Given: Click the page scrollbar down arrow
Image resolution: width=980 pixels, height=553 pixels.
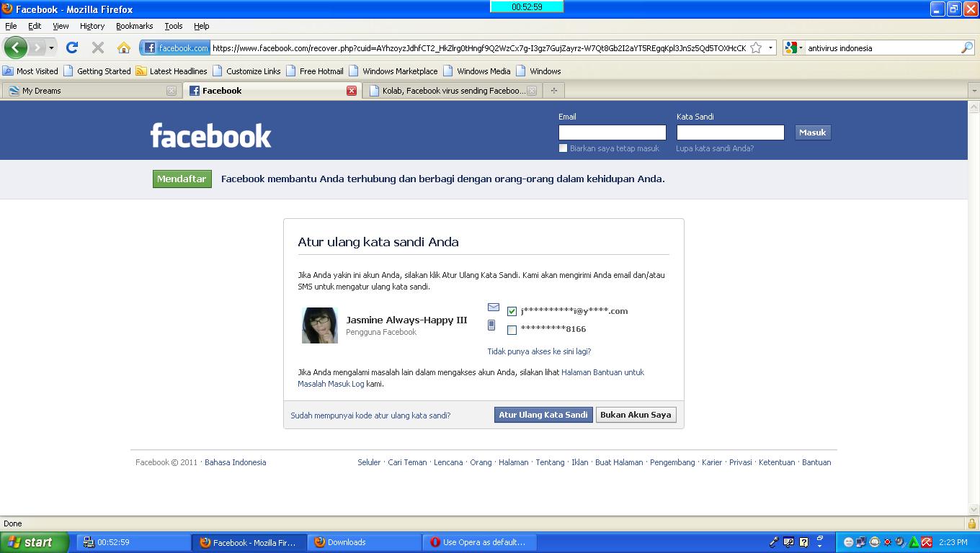Looking at the screenshot, I should click(x=974, y=509).
